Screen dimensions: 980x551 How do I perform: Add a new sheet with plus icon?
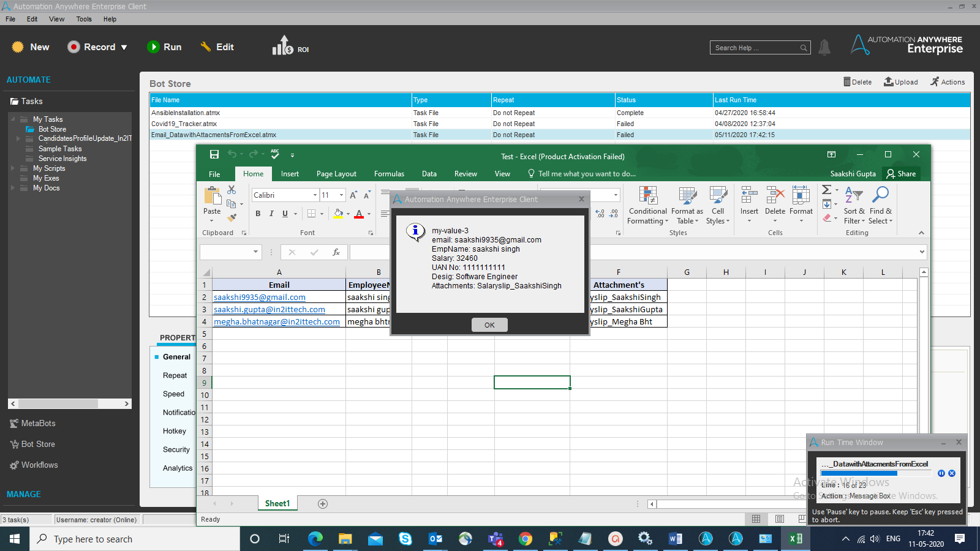pyautogui.click(x=323, y=504)
